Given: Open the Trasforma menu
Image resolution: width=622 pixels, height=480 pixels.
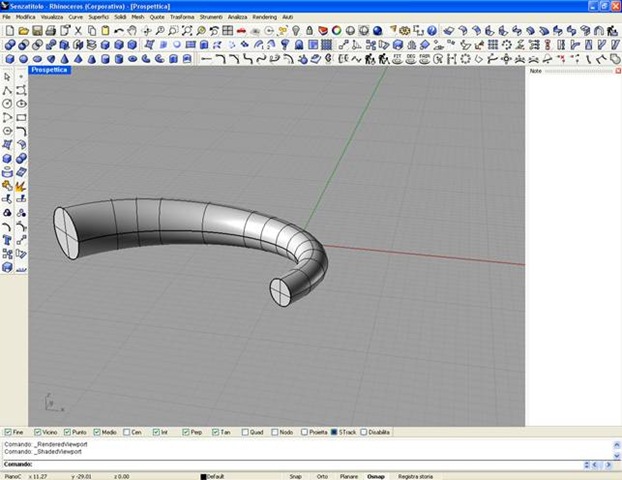Looking at the screenshot, I should click(183, 17).
